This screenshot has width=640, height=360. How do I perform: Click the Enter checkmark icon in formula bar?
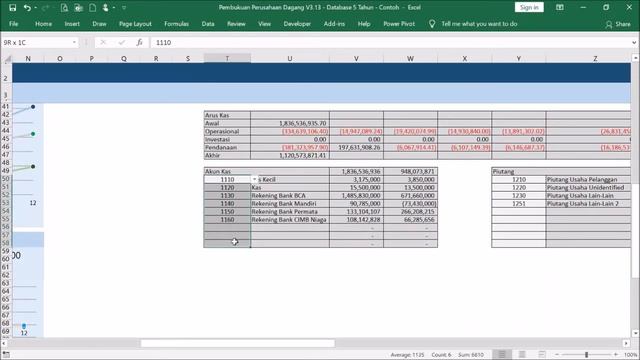(x=122, y=42)
